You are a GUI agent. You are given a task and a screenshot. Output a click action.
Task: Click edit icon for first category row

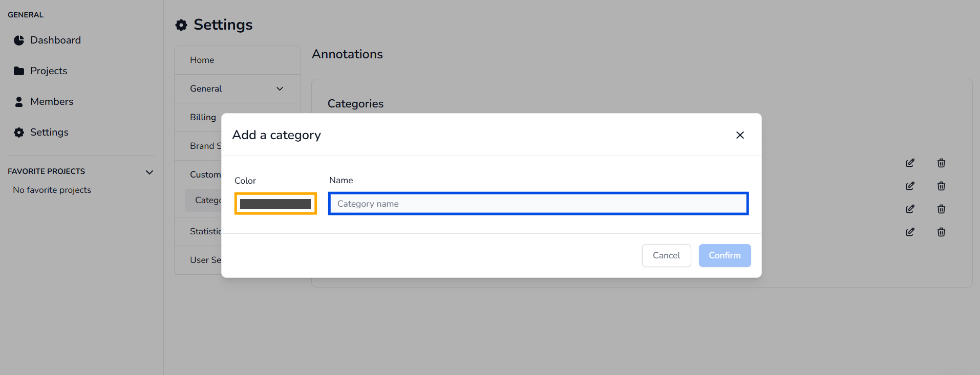pos(910,163)
